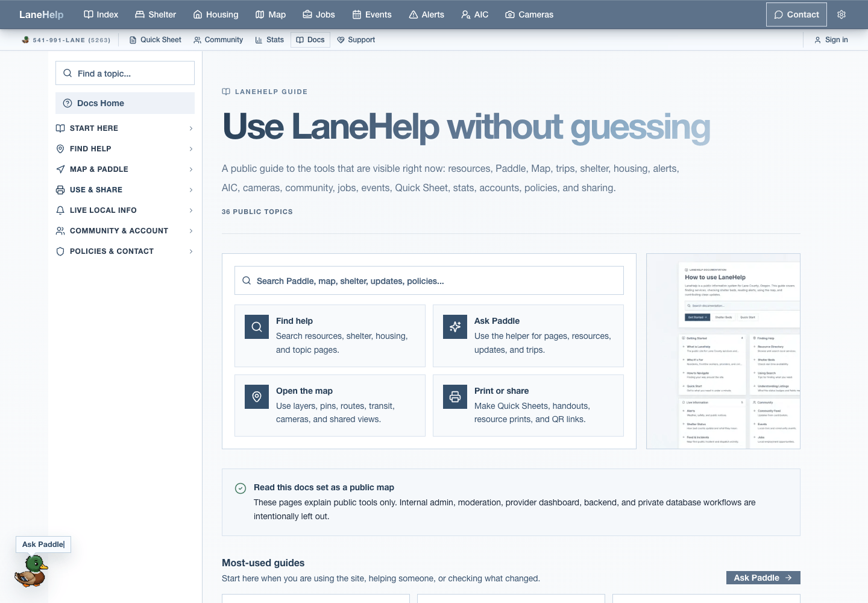The height and width of the screenshot is (603, 868).
Task: Click the pin icon beside FIND HELP
Action: pyautogui.click(x=60, y=149)
